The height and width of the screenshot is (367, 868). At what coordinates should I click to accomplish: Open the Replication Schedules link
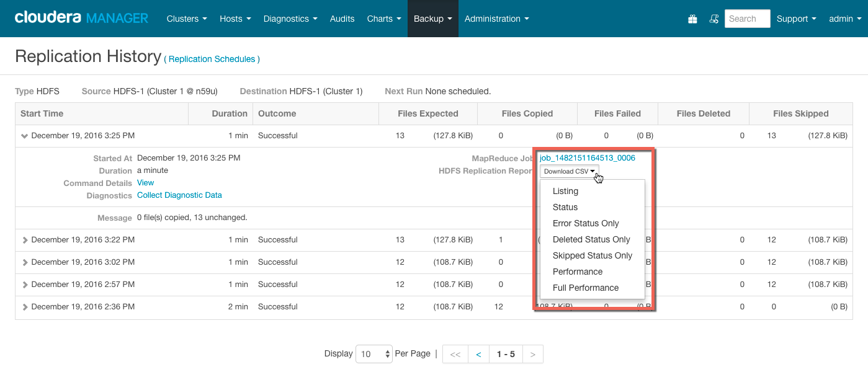(x=212, y=59)
